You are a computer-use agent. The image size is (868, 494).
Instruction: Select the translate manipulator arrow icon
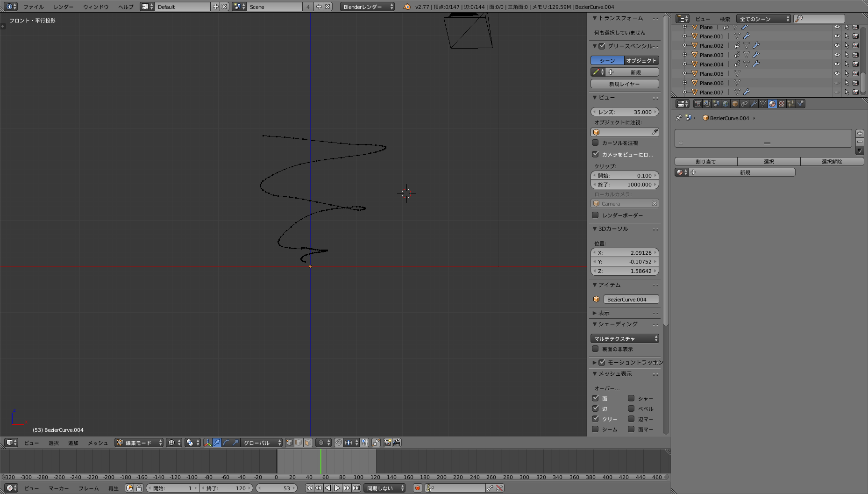[217, 443]
